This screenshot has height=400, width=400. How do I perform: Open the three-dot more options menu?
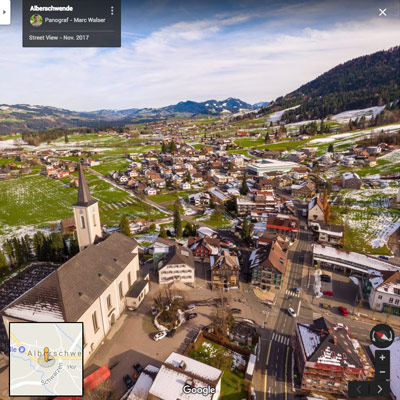pyautogui.click(x=112, y=11)
